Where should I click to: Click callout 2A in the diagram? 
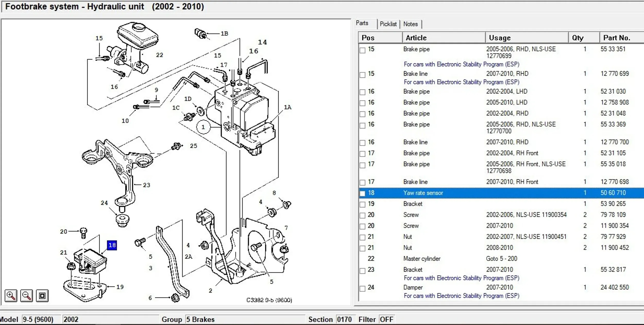189,257
